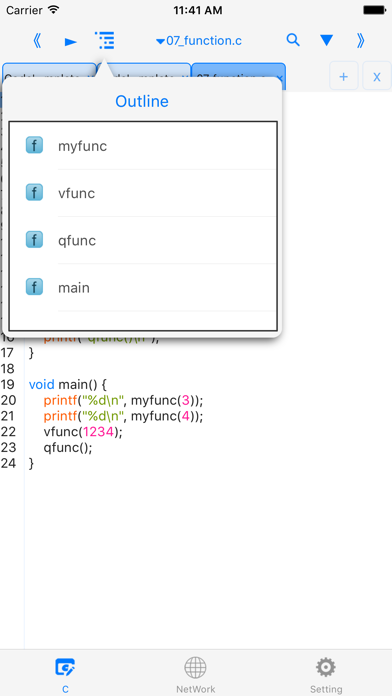This screenshot has width=392, height=696.
Task: Click the function icon beside main
Action: click(x=34, y=287)
